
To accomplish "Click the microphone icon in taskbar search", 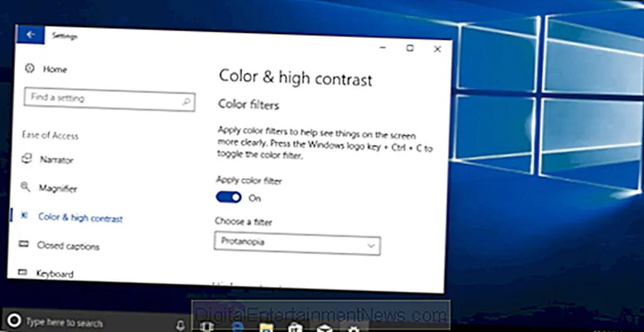I will tap(180, 324).
